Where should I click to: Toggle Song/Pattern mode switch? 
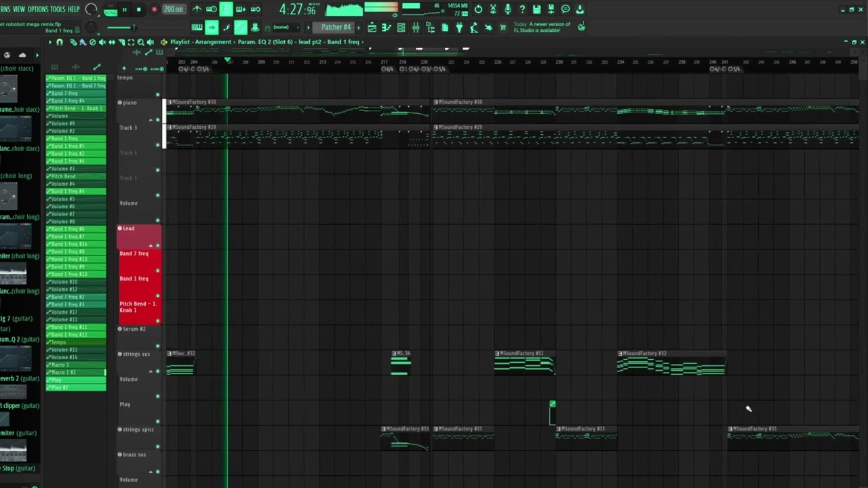click(x=110, y=9)
